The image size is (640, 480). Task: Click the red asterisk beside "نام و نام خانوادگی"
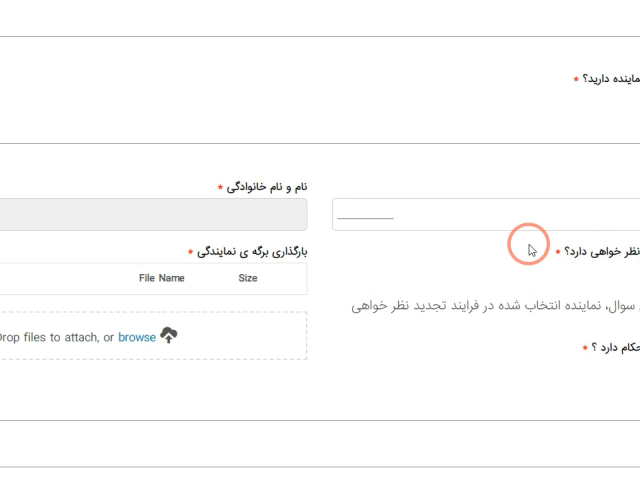tap(220, 188)
